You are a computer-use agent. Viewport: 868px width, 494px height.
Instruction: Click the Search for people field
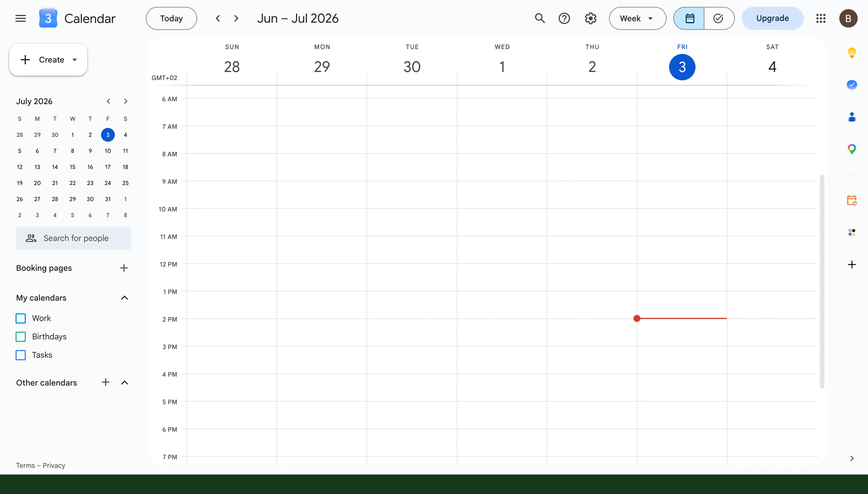[x=73, y=238]
